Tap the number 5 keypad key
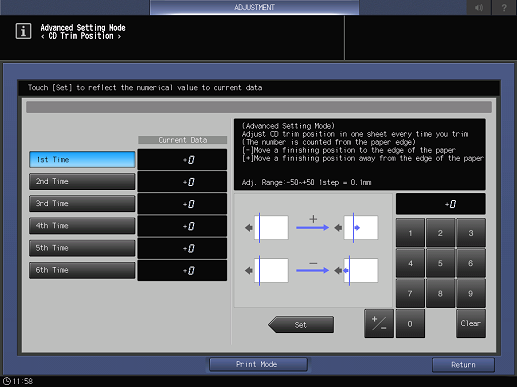This screenshot has width=517, height=387. tap(440, 263)
